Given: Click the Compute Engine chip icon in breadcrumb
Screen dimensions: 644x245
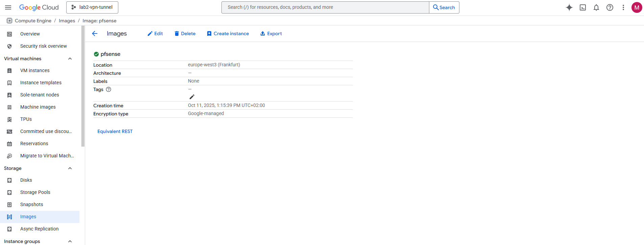Looking at the screenshot, I should pos(9,21).
